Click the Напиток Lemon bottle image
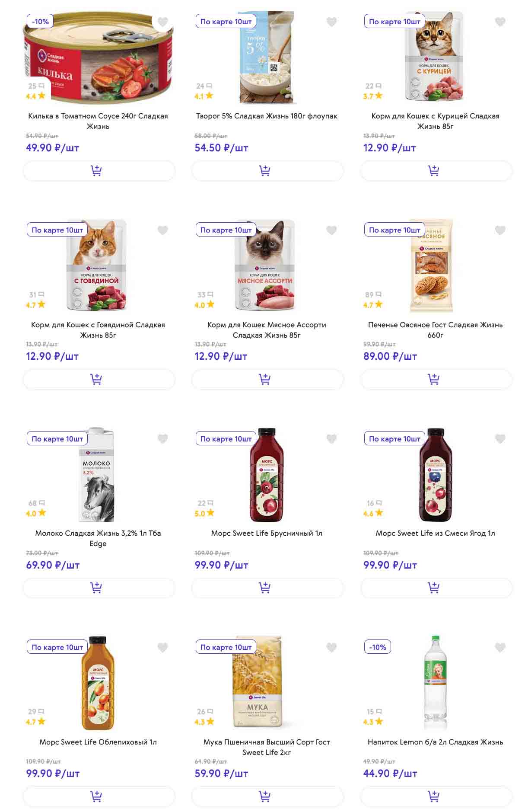This screenshot has height=812, width=528. (436, 683)
